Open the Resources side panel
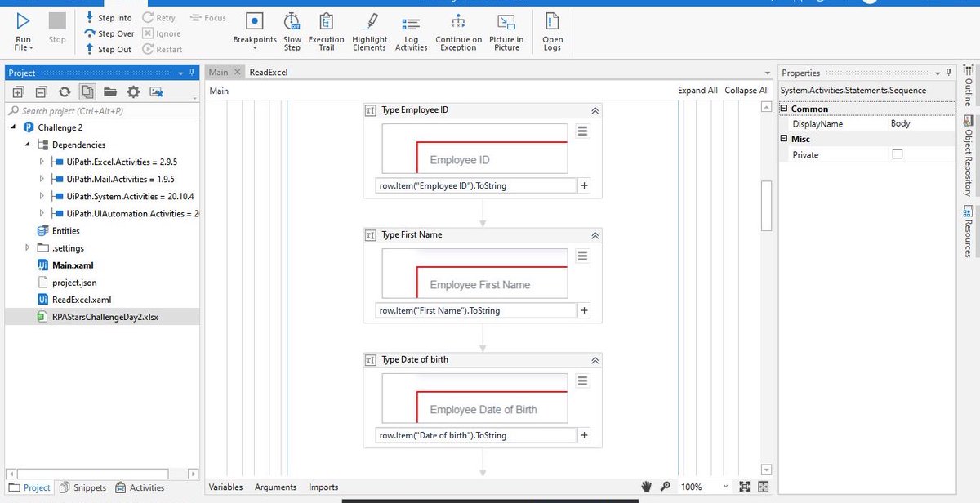The image size is (980, 503). [x=968, y=232]
